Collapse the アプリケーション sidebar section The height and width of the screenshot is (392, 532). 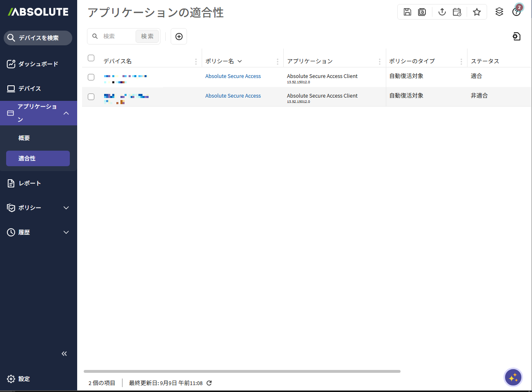tap(66, 113)
